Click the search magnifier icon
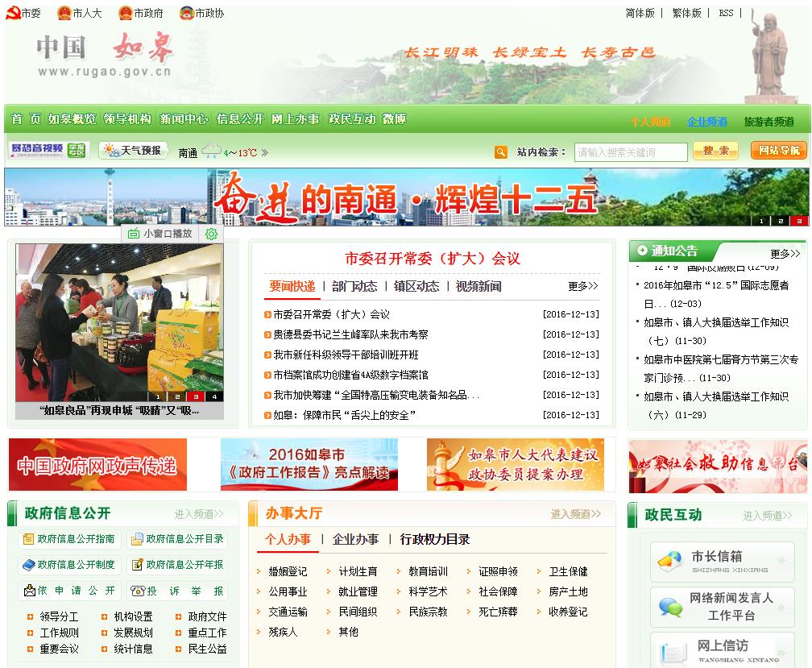812x668 pixels. [x=501, y=152]
